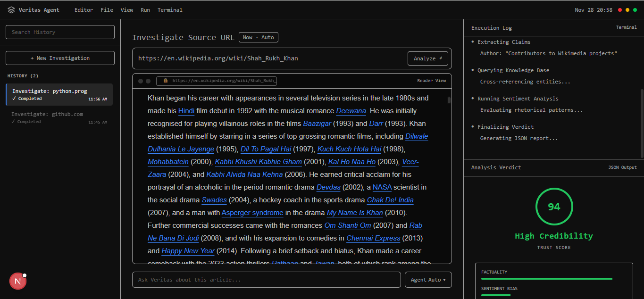Open the Agent Auto dropdown
The height and width of the screenshot is (299, 644).
click(428, 280)
